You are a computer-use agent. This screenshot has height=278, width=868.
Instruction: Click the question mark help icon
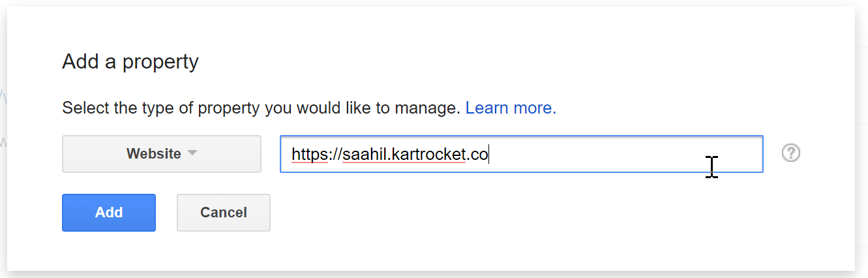[x=791, y=153]
